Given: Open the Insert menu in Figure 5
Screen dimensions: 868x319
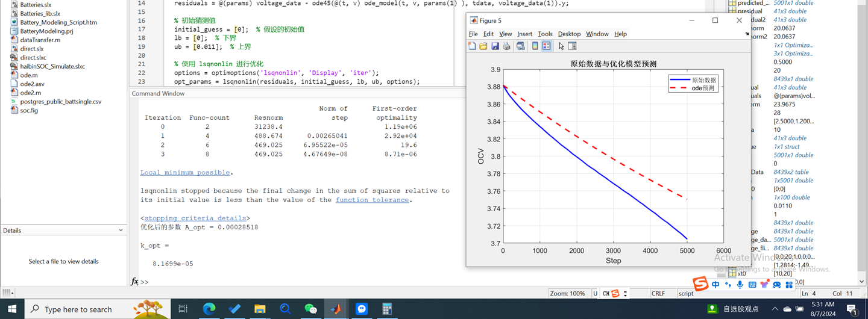Looking at the screenshot, I should [524, 34].
